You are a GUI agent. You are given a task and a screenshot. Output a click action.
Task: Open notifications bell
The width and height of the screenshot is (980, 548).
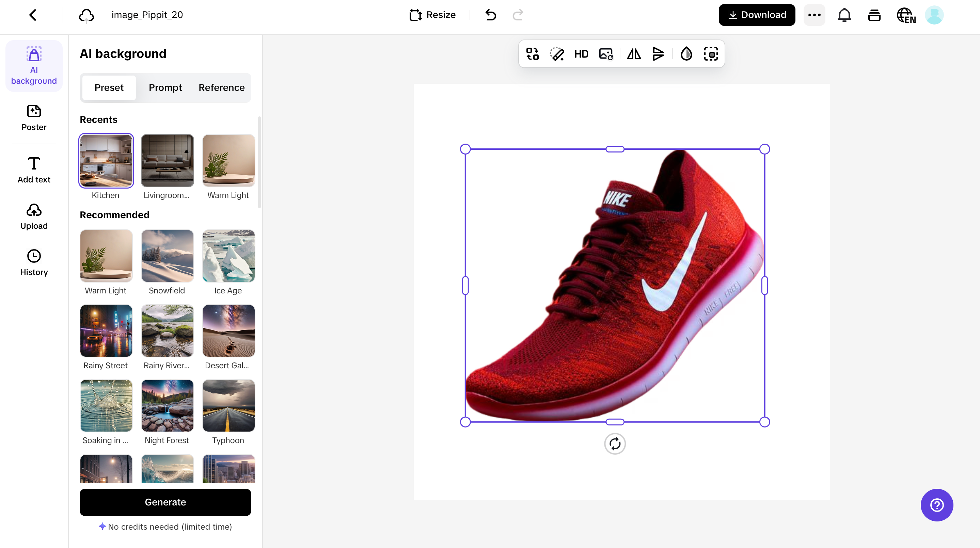tap(844, 15)
